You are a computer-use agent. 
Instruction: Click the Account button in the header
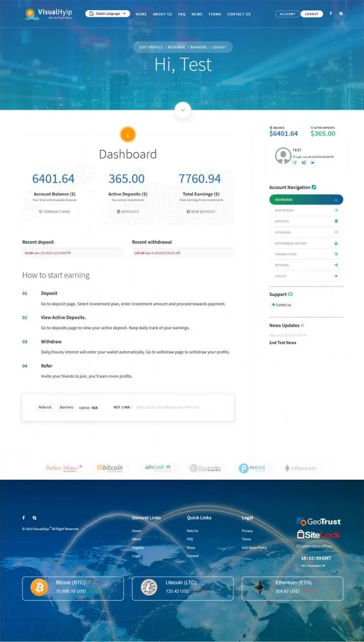288,14
